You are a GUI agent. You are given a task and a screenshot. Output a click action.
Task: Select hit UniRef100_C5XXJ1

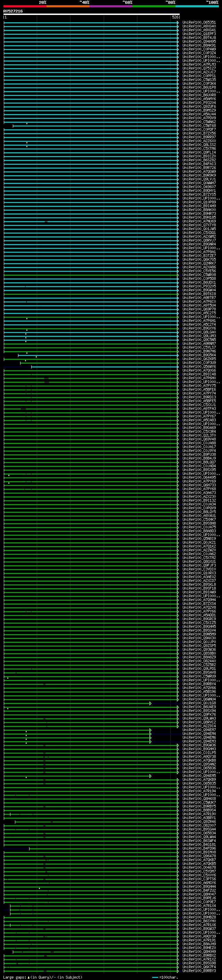(199, 405)
